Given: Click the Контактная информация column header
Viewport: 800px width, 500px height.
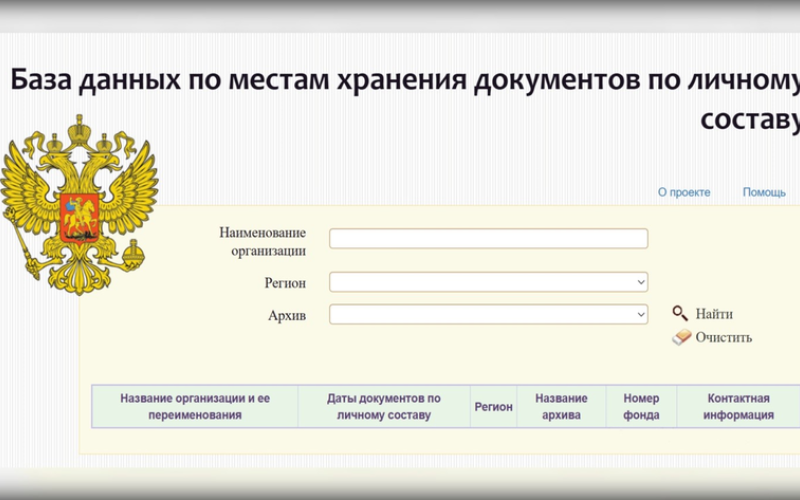Looking at the screenshot, I should pos(738,407).
